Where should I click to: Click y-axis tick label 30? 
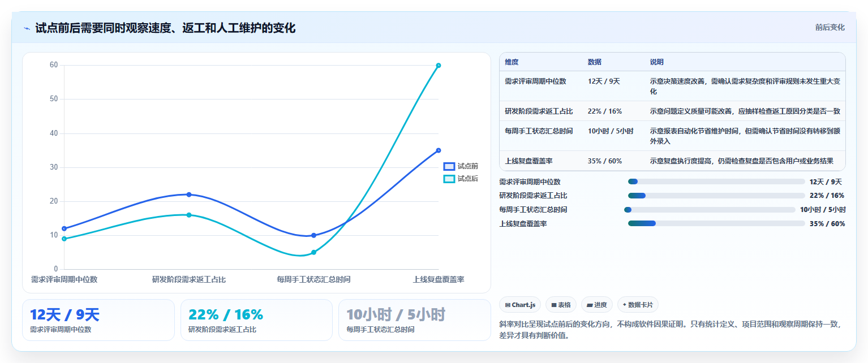[x=54, y=167]
